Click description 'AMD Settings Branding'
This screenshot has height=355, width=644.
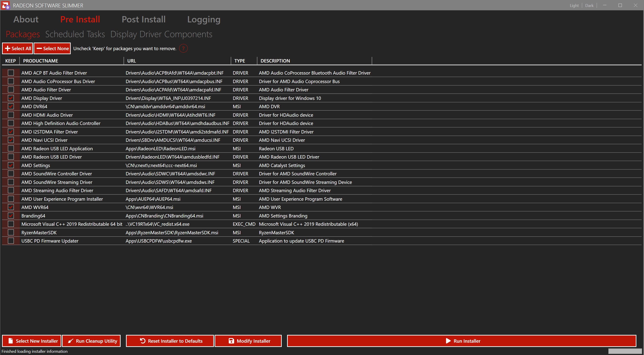(x=283, y=216)
